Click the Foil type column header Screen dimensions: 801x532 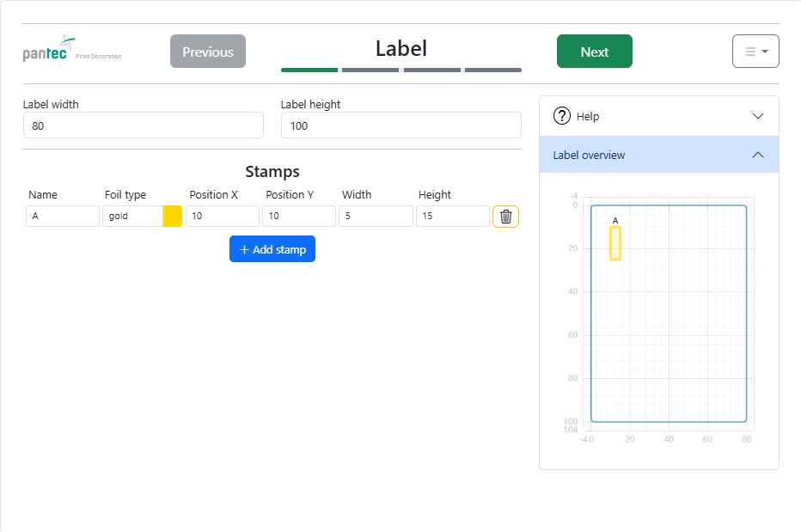[x=125, y=195]
